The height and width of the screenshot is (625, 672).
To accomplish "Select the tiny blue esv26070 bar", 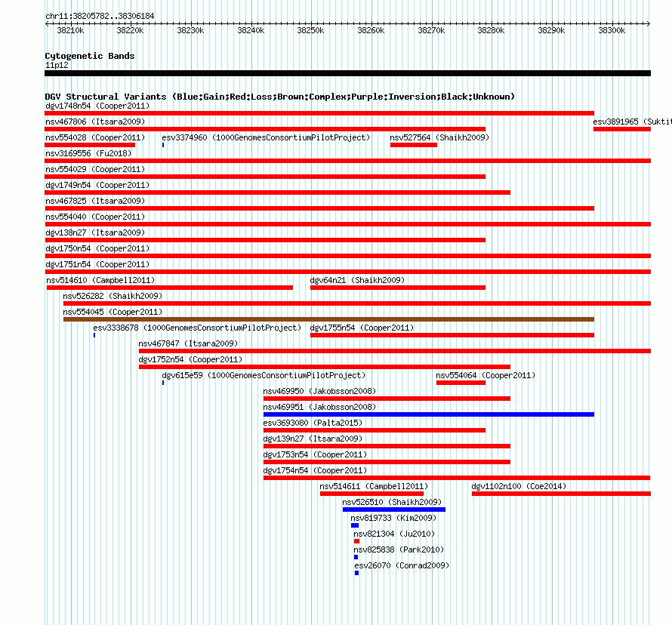I will [356, 573].
